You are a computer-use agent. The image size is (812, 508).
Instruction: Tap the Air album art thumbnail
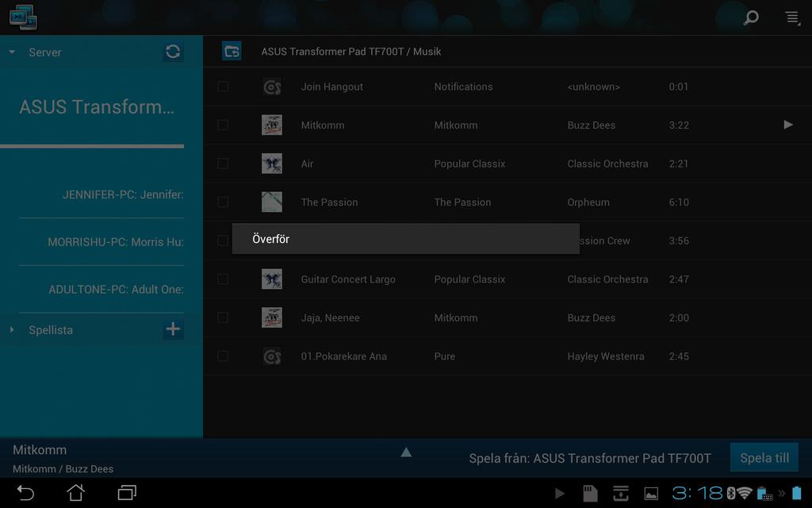(x=272, y=164)
